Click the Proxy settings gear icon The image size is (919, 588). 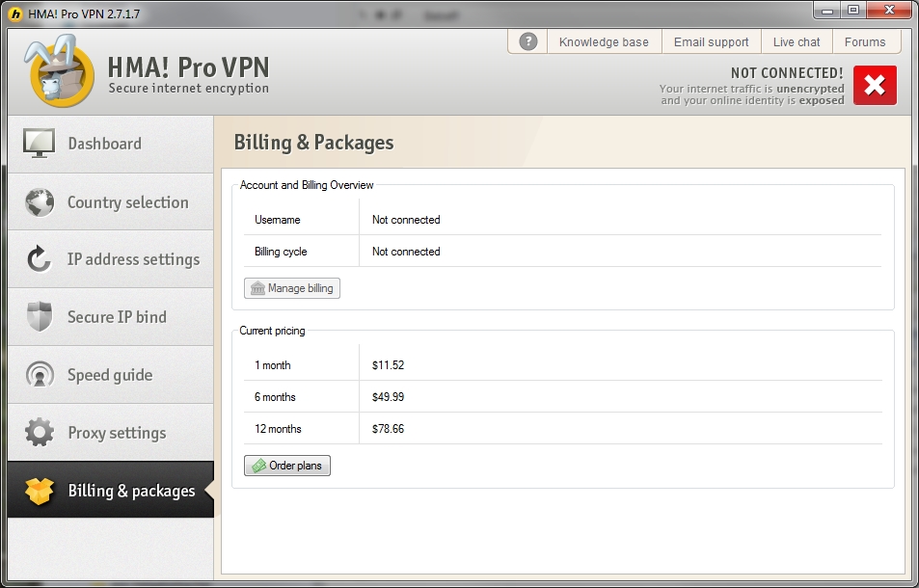[x=40, y=432]
